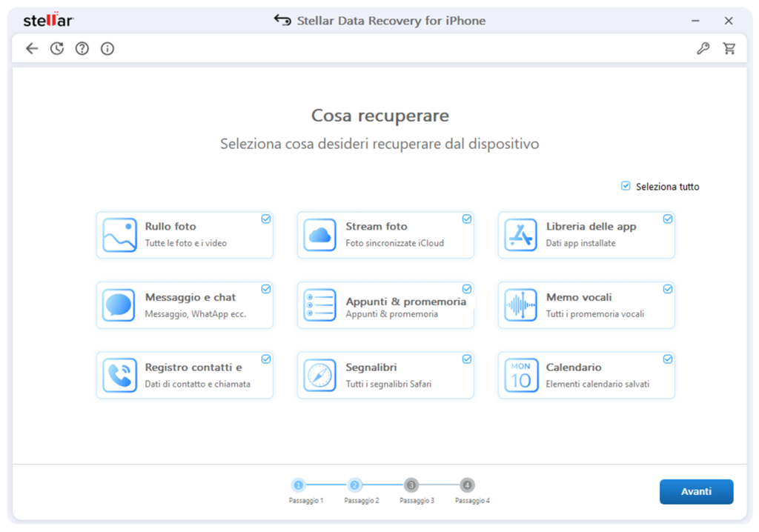Click the Appunti & promemoria bold title
The height and width of the screenshot is (532, 759).
click(x=405, y=302)
